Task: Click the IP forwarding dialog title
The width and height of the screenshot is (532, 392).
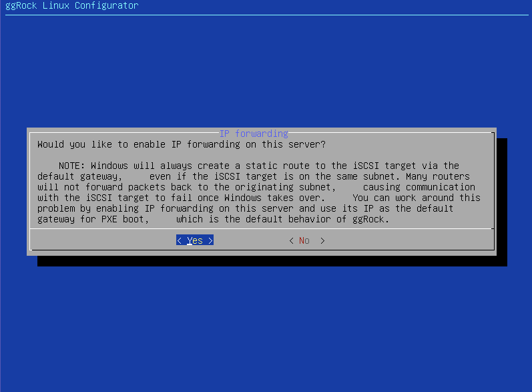Action: [254, 134]
